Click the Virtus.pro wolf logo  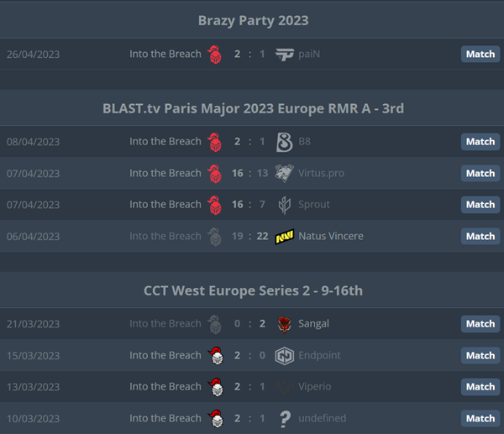pyautogui.click(x=285, y=173)
